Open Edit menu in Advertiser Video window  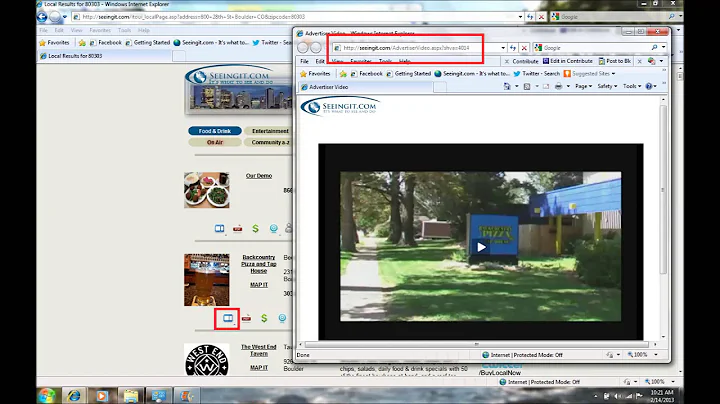pos(320,61)
